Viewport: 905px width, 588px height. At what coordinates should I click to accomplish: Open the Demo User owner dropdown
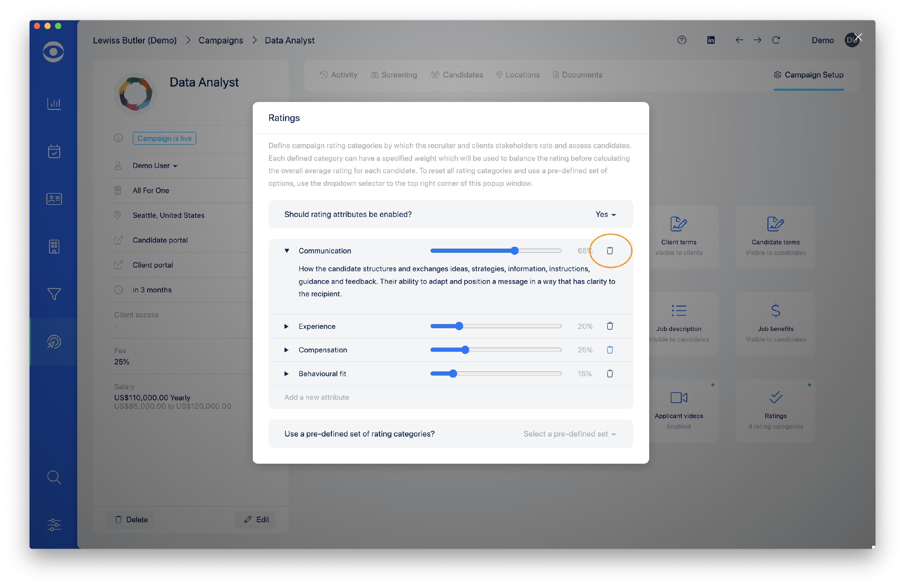tap(155, 165)
